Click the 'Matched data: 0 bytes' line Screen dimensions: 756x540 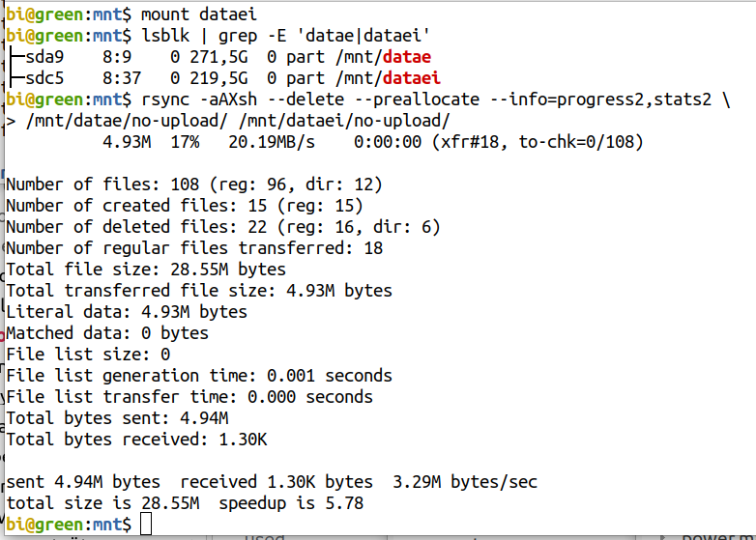106,333
